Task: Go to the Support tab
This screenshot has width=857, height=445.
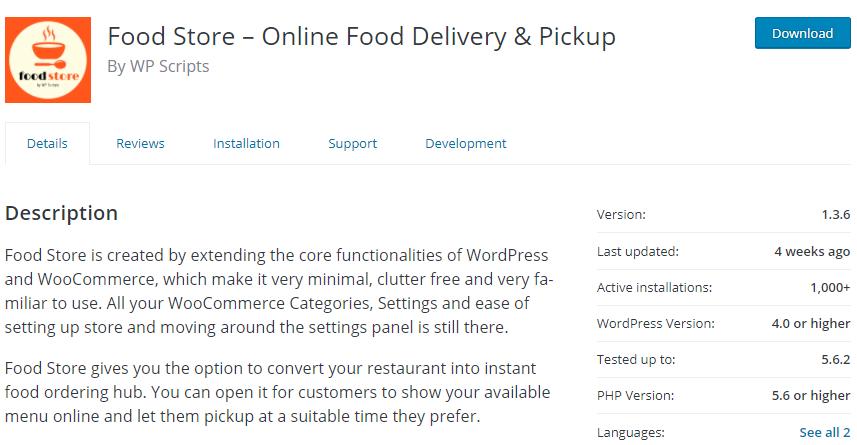Action: point(352,144)
